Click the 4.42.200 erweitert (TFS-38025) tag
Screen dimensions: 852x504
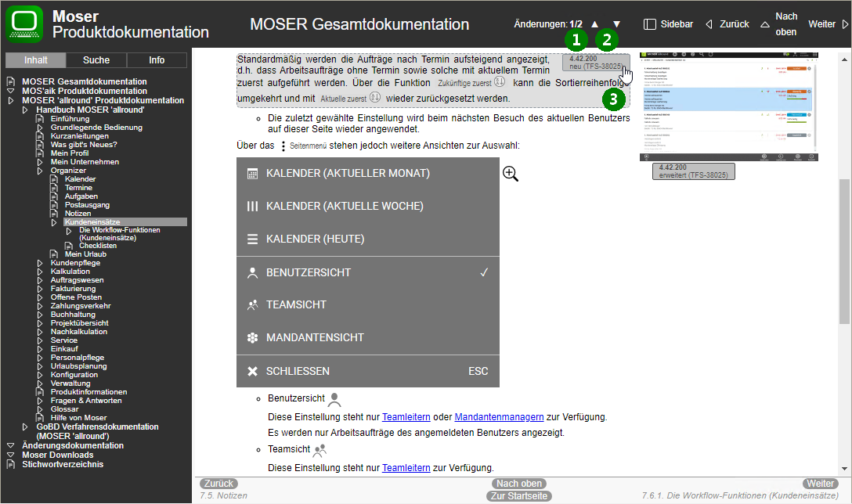point(693,171)
